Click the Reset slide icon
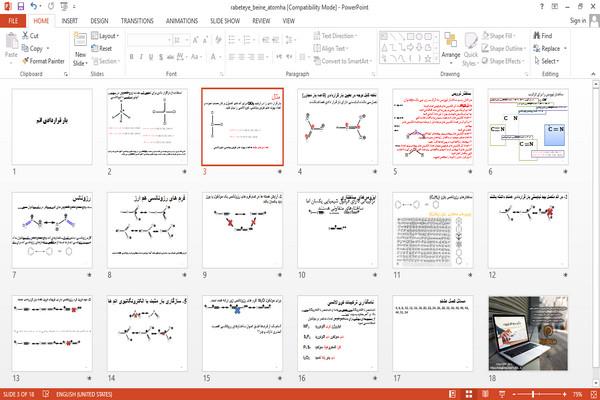The height and width of the screenshot is (400, 600). 95,48
